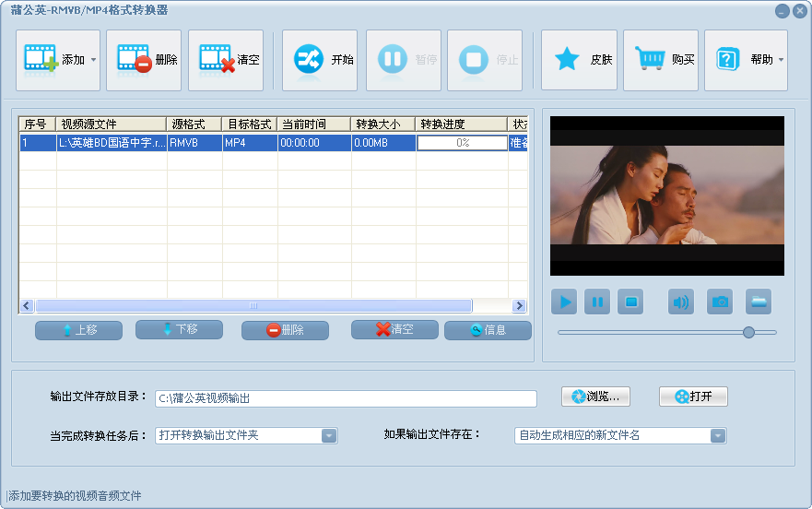Click the 0.00MB size cell

pyautogui.click(x=383, y=143)
